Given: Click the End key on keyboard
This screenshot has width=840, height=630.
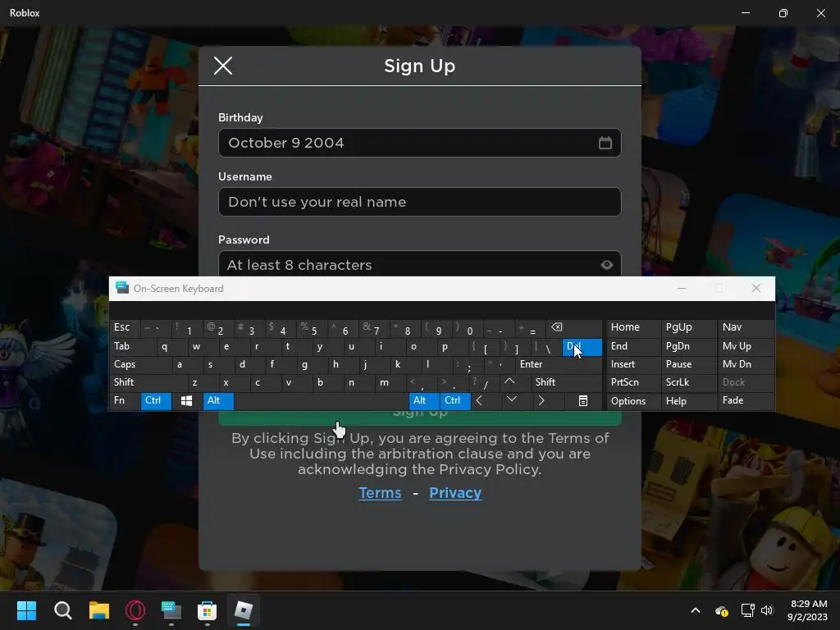Looking at the screenshot, I should point(632,347).
